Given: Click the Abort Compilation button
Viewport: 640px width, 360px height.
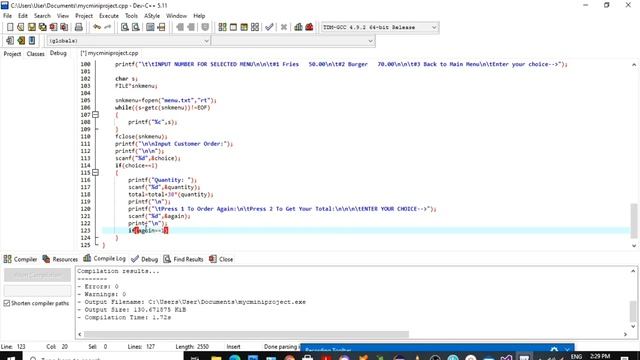Looking at the screenshot, I should pos(37,275).
